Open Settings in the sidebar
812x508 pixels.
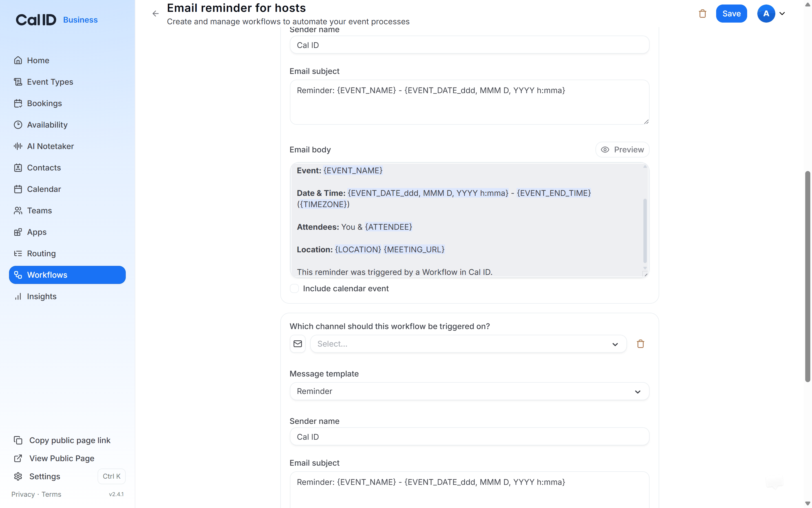point(45,476)
